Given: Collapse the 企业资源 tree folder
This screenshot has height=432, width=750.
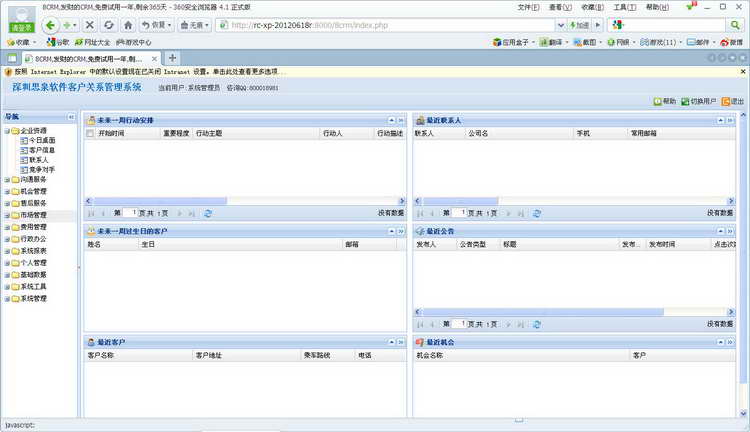Looking at the screenshot, I should coord(7,131).
